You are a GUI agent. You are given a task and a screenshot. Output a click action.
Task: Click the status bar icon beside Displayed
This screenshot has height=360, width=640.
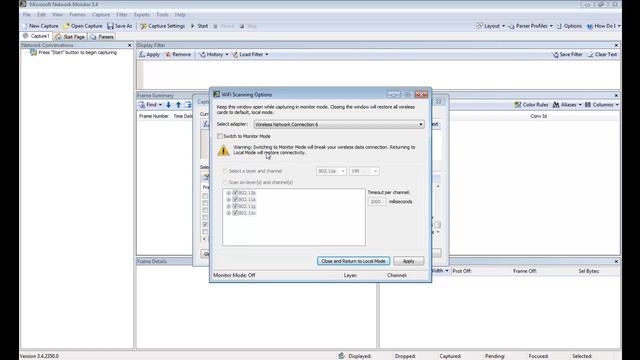[341, 356]
